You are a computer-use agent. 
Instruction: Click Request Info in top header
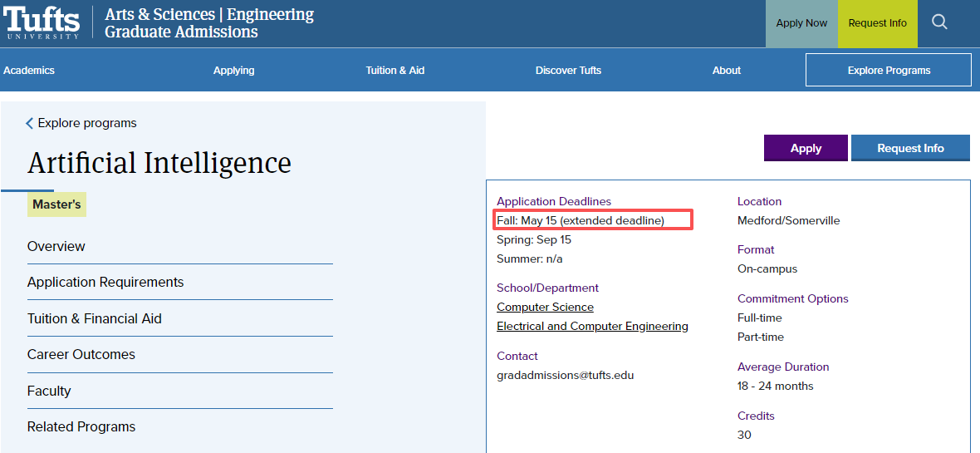[877, 23]
